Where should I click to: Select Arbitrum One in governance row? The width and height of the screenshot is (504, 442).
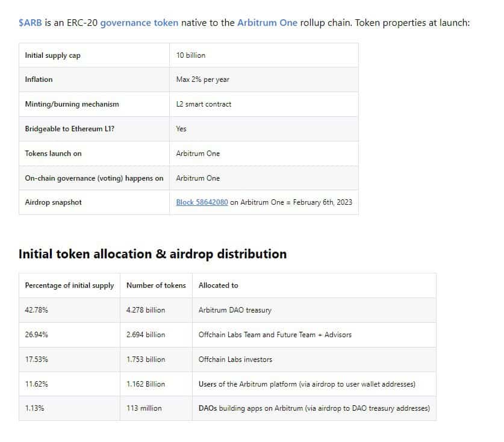pyautogui.click(x=198, y=178)
